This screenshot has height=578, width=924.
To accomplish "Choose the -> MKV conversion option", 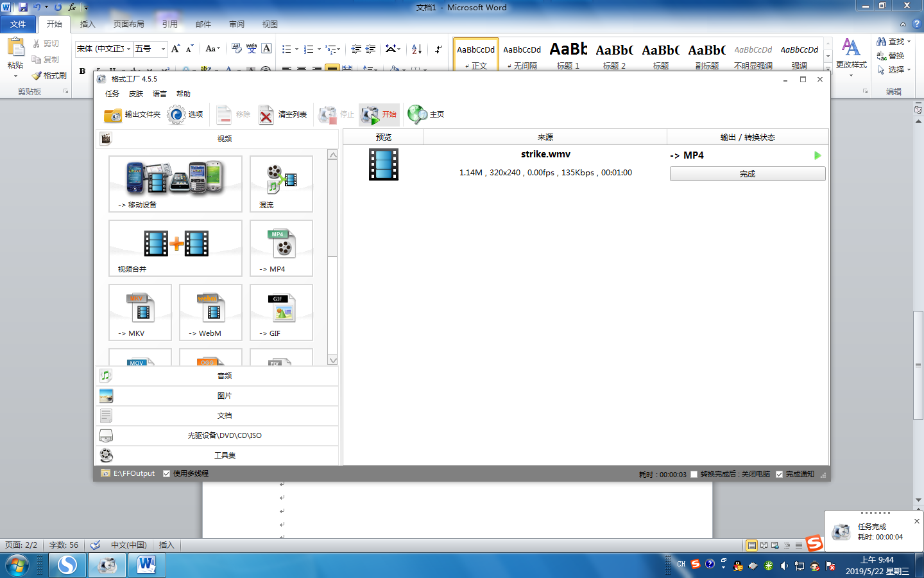I will (140, 312).
